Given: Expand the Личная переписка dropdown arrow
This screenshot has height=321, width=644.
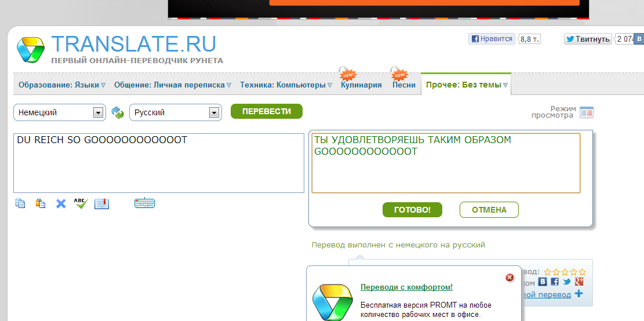Looking at the screenshot, I should click(x=229, y=85).
